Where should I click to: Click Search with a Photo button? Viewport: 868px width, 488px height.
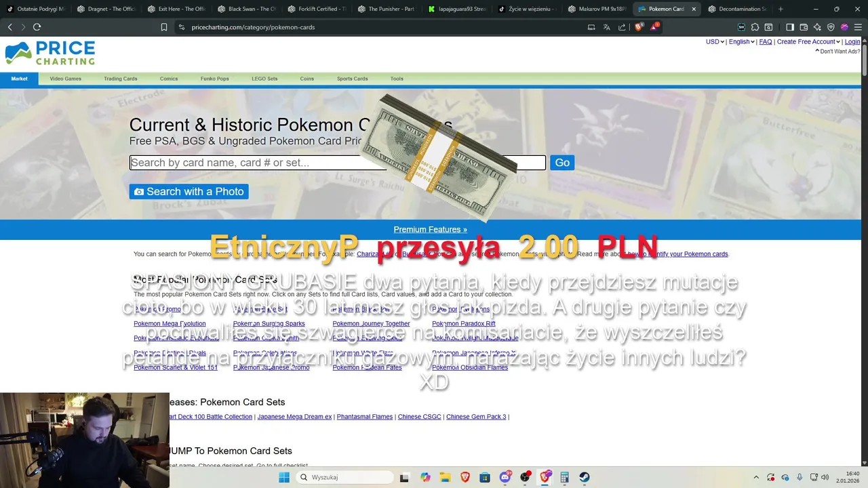[189, 192]
